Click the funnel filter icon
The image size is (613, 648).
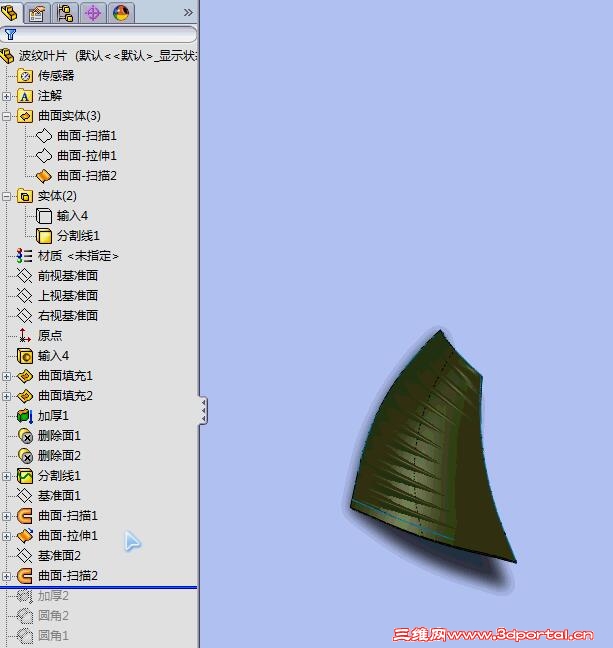[x=10, y=34]
